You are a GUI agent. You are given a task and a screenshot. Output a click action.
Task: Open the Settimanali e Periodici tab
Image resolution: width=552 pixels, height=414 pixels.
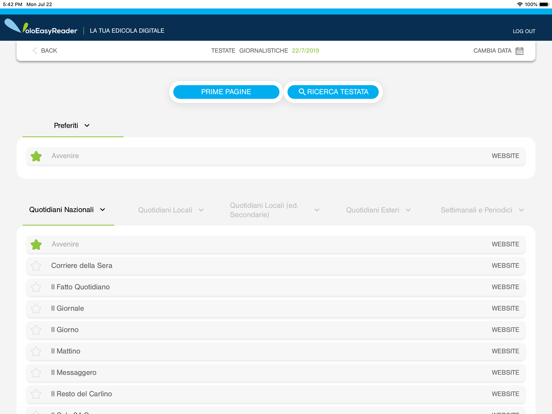pos(476,210)
